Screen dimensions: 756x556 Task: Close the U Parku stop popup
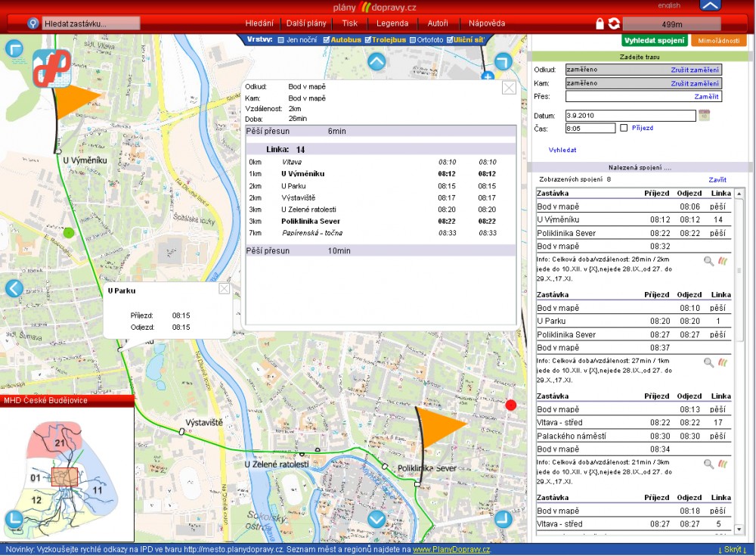(224, 288)
